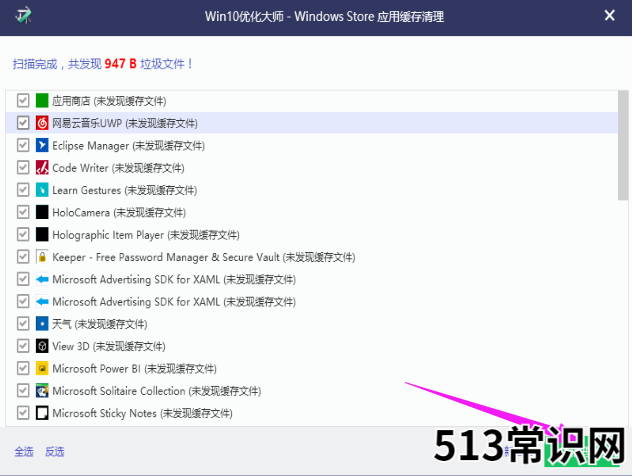Click the blue 天气 app icon

(x=42, y=323)
